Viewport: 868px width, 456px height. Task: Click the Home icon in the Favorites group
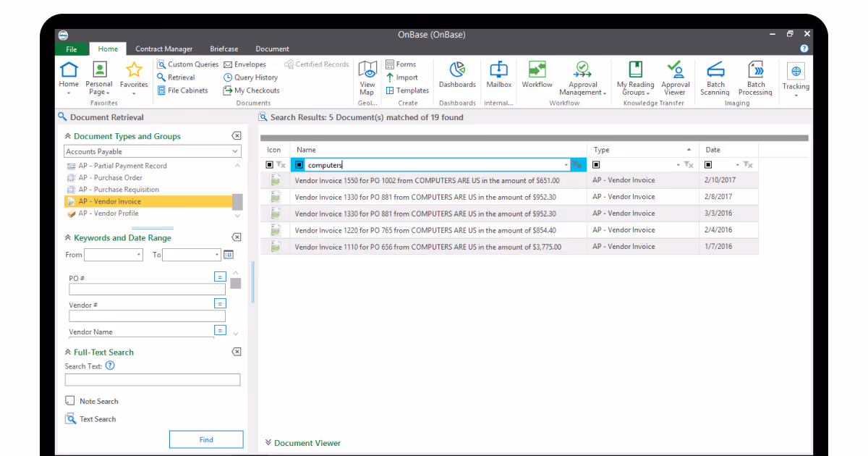[x=69, y=70]
